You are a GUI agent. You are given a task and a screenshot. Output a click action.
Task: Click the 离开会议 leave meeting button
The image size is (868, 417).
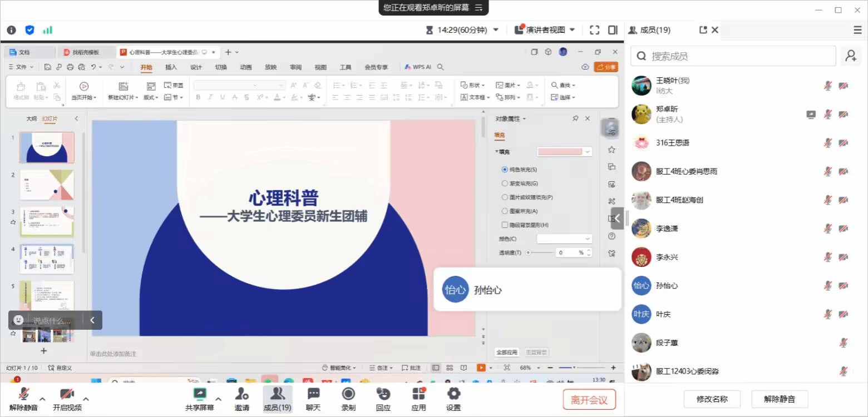[589, 399]
